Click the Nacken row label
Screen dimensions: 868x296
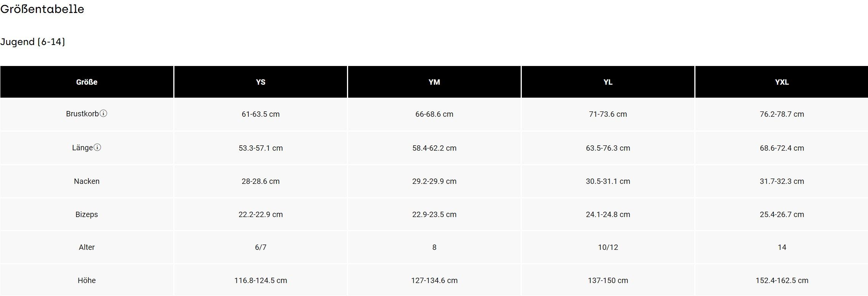[87, 181]
